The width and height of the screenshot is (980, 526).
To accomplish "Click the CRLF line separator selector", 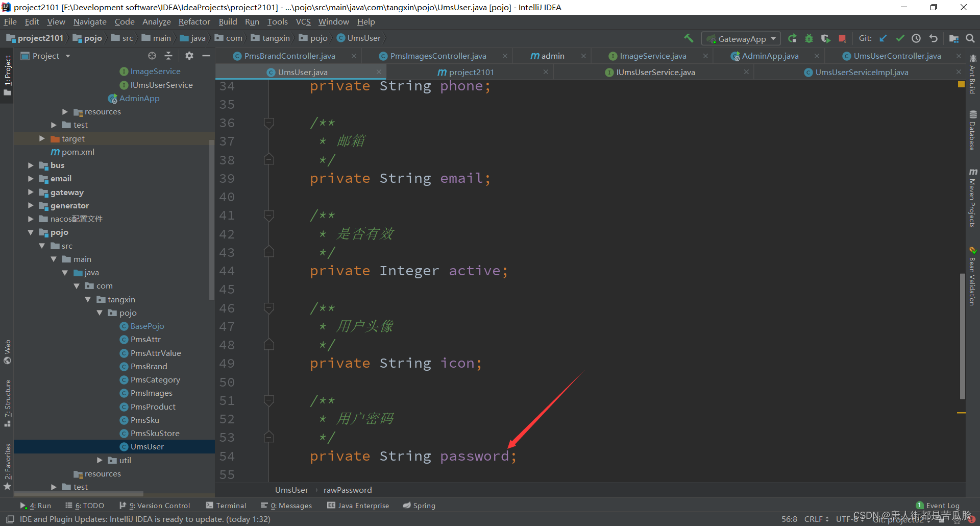I will coord(816,519).
